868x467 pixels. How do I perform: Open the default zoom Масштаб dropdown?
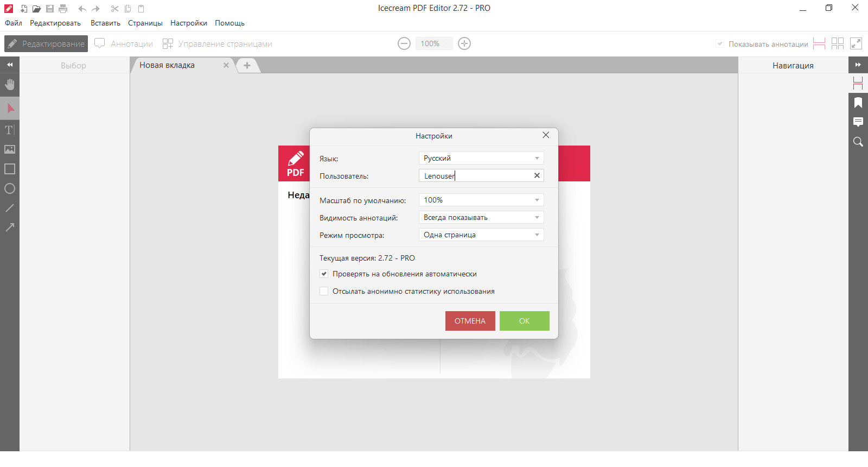click(x=481, y=200)
